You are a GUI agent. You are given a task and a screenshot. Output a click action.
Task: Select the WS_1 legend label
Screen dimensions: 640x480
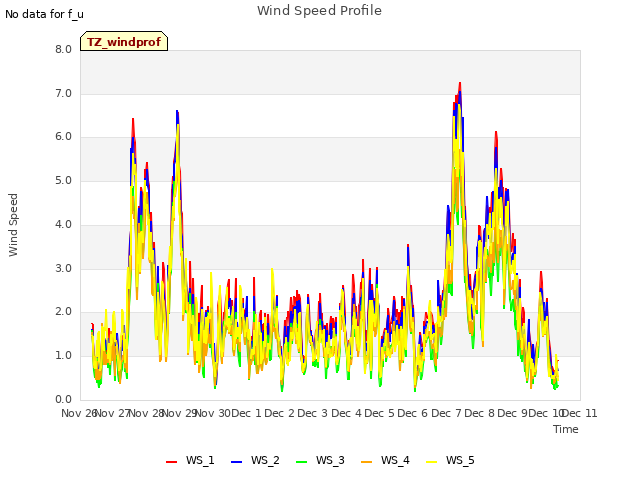coord(200,460)
